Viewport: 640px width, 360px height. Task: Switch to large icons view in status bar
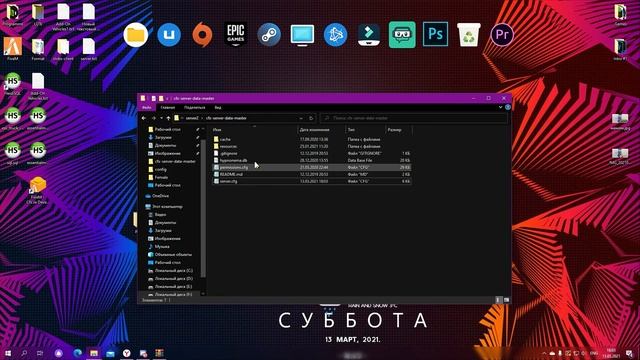pyautogui.click(x=506, y=300)
